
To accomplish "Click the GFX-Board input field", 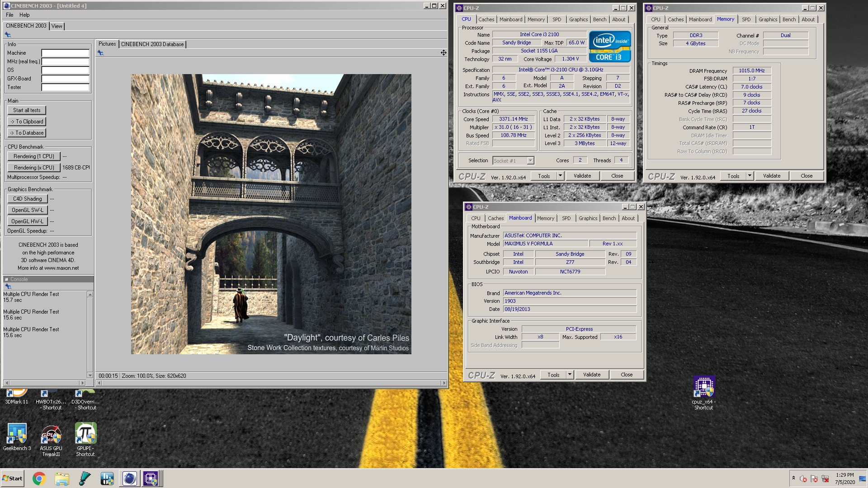I will [x=65, y=79].
